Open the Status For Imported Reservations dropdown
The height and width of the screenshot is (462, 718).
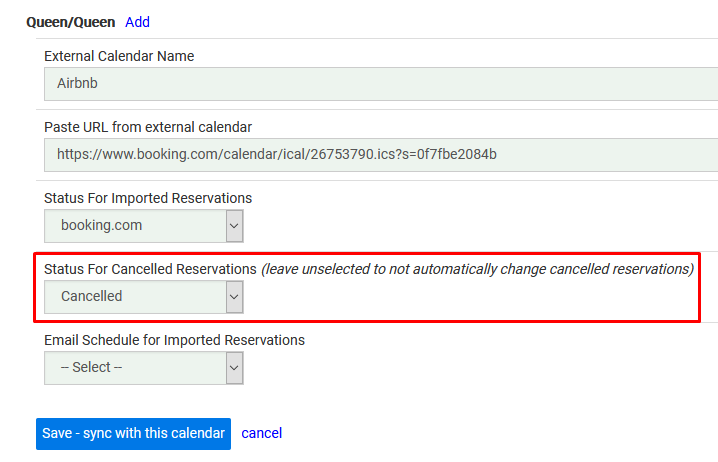click(x=143, y=226)
